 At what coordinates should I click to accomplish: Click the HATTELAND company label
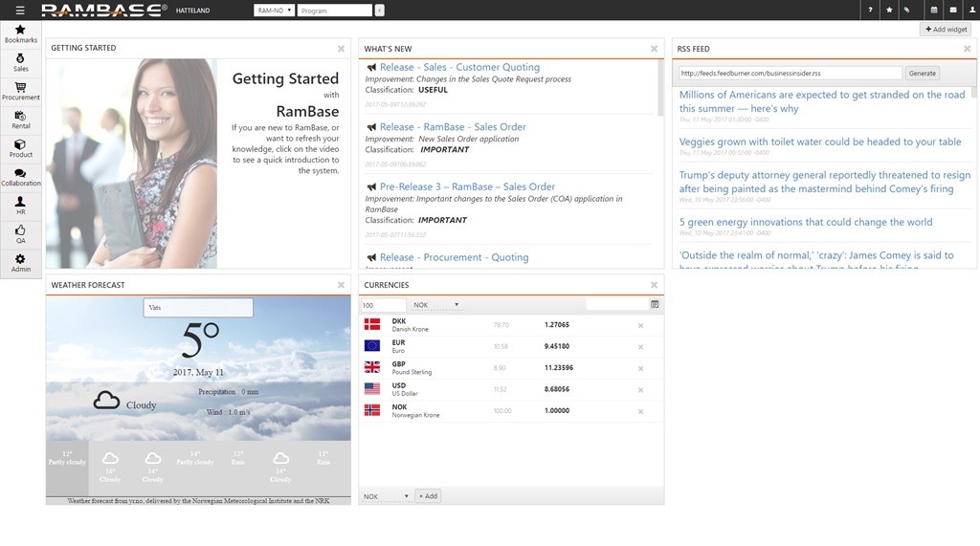tap(192, 11)
